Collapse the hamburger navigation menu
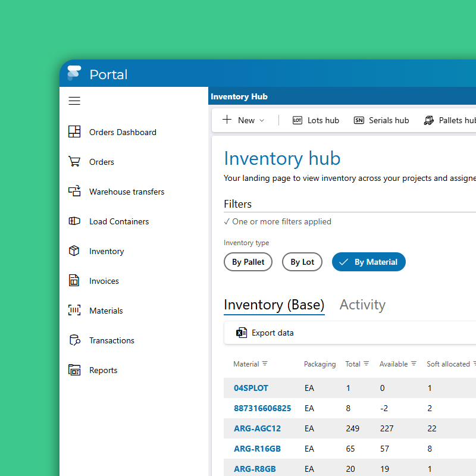The height and width of the screenshot is (476, 476). coord(74,101)
